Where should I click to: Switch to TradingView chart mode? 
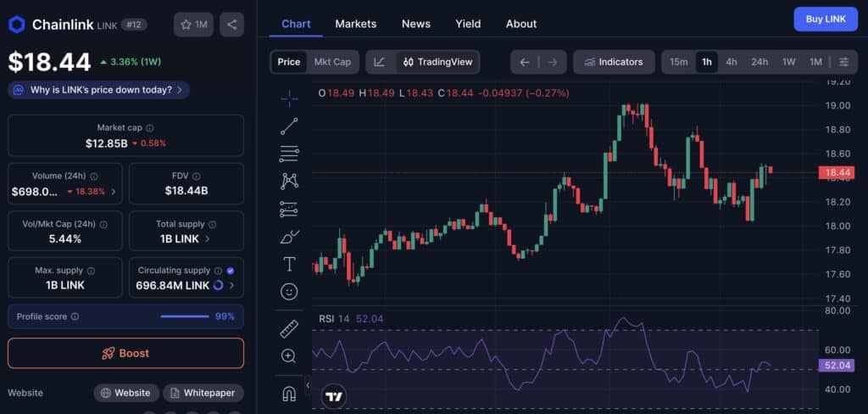(438, 62)
